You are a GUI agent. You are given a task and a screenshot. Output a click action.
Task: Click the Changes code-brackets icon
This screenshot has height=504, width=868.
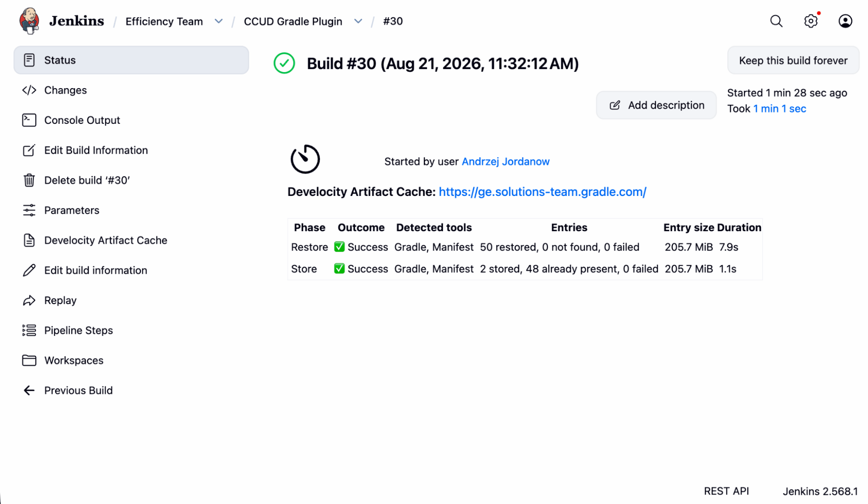(29, 90)
